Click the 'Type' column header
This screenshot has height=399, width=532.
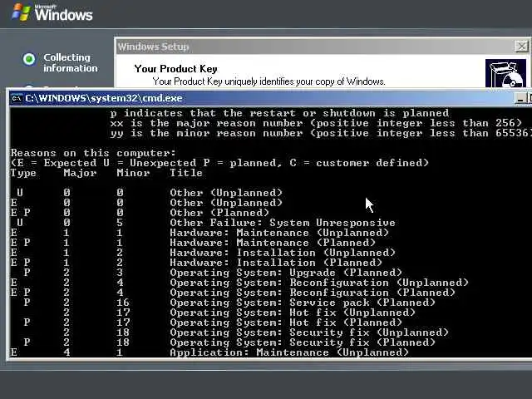[23, 174]
